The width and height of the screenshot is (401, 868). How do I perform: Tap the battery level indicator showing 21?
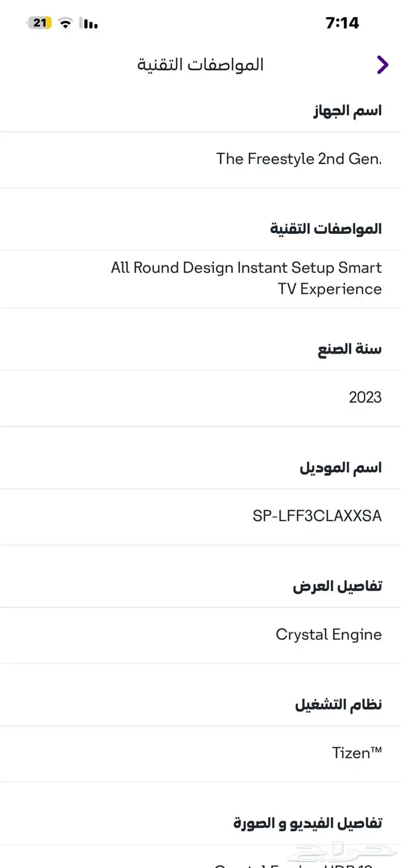pyautogui.click(x=39, y=23)
